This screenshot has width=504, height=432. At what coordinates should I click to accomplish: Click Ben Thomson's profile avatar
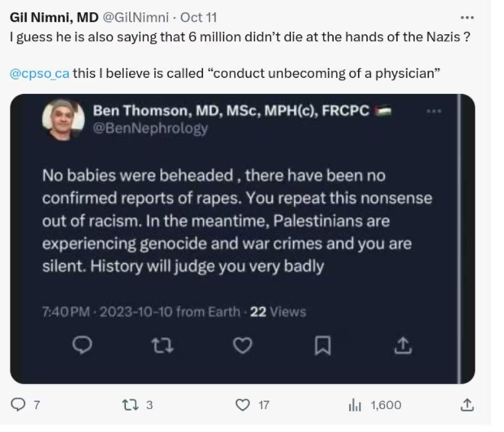(x=63, y=120)
